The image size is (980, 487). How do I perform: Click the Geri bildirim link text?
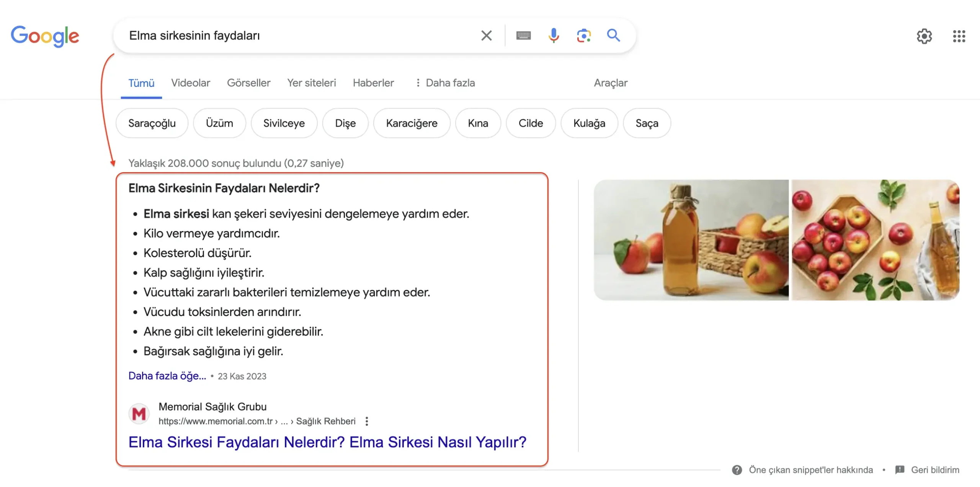click(935, 470)
